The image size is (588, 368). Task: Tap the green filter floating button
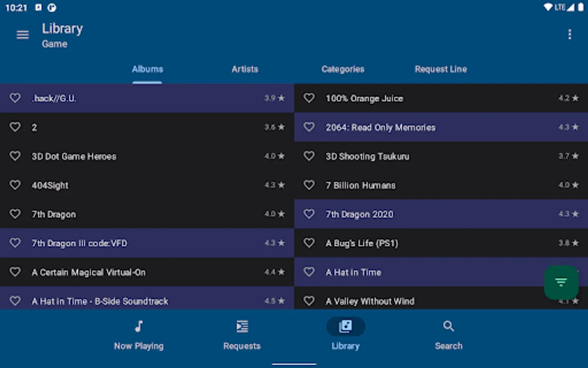click(x=561, y=282)
